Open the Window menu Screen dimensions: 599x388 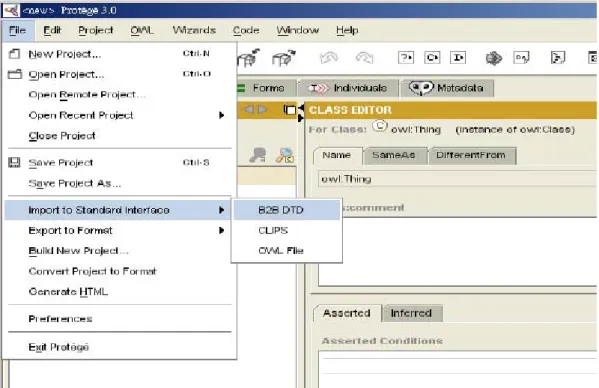tap(298, 30)
